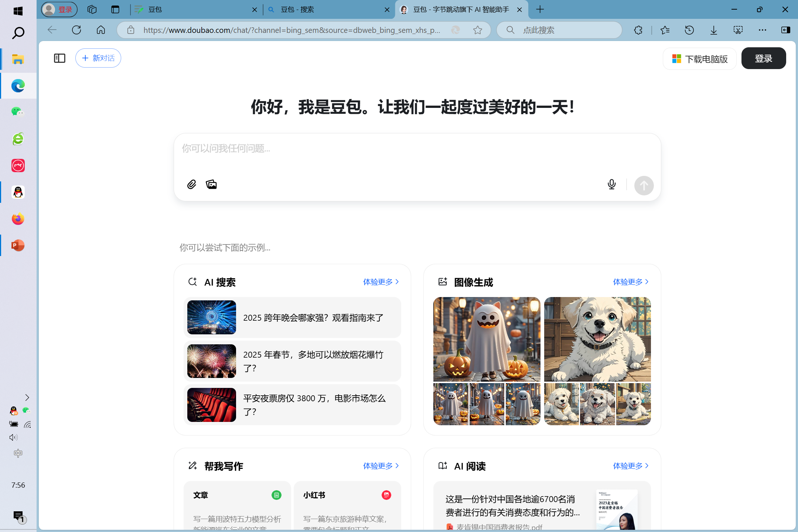
Task: Open the downloads icon
Action: [x=714, y=30]
